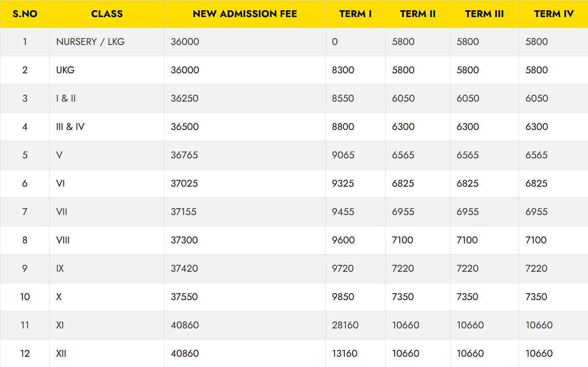This screenshot has width=588, height=367.
Task: Select the TERM I column header
Action: pos(355,14)
